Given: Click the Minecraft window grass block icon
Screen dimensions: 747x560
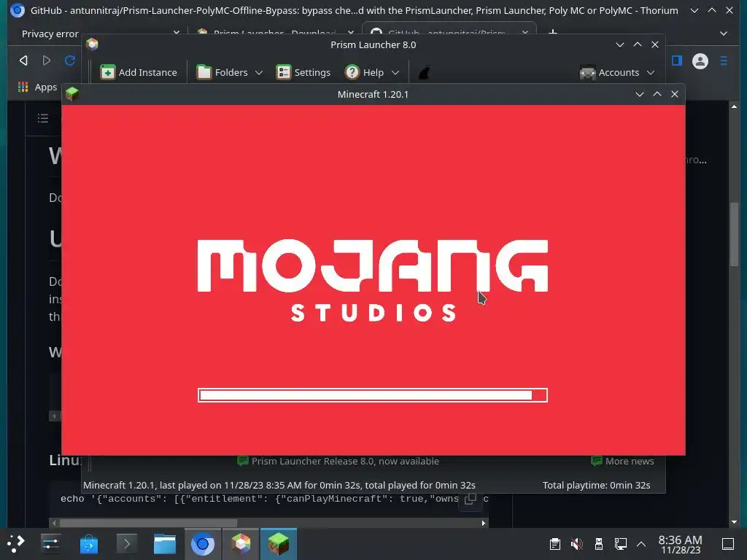Looking at the screenshot, I should coord(72,94).
